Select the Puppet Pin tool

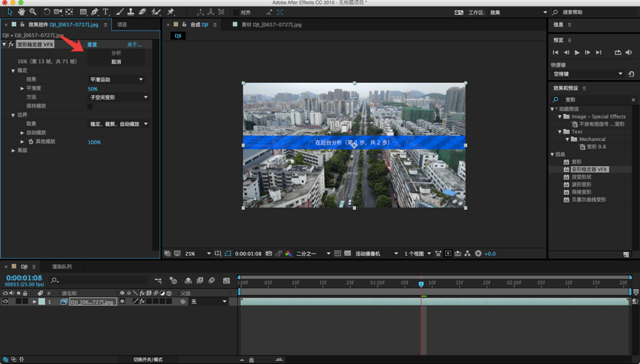tap(171, 12)
